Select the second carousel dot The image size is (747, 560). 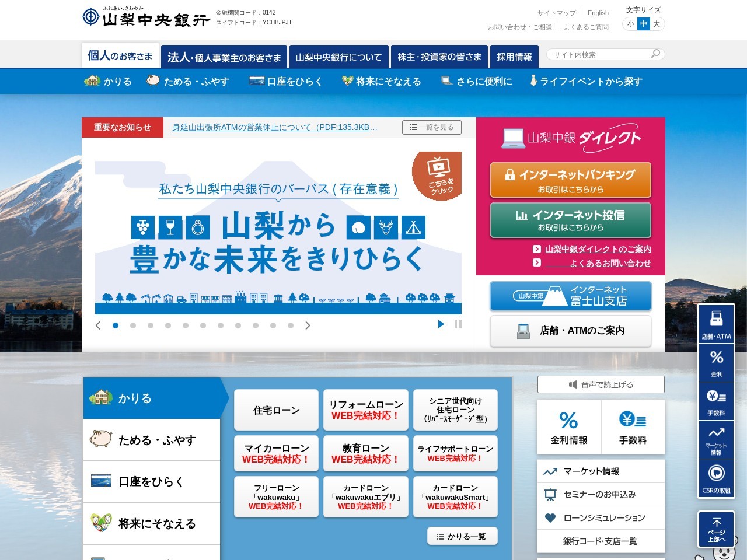pyautogui.click(x=133, y=325)
